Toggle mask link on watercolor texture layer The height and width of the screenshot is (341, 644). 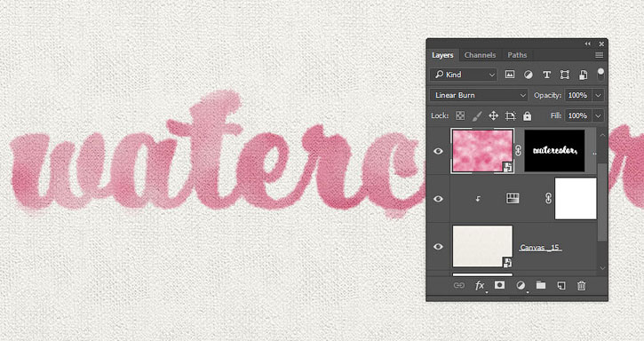pyautogui.click(x=519, y=151)
